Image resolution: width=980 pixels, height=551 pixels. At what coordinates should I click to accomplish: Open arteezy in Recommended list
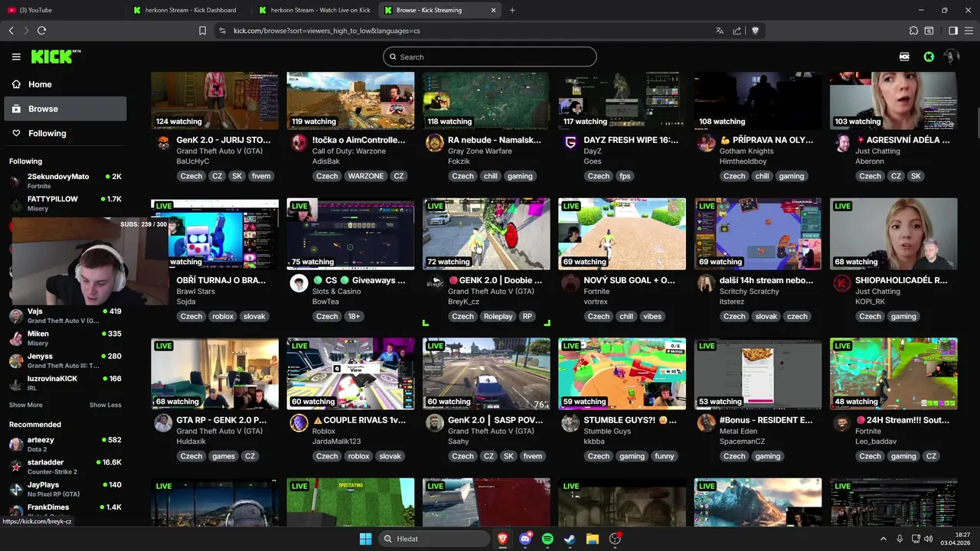point(64,444)
